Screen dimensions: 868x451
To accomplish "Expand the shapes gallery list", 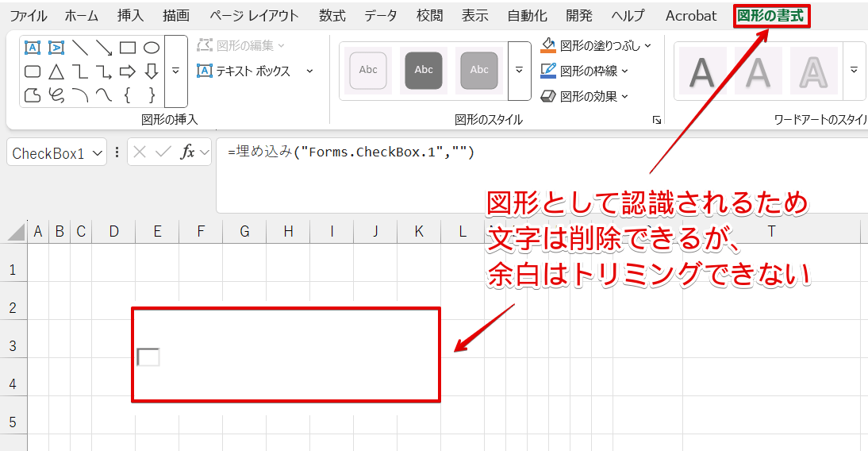I will (176, 71).
